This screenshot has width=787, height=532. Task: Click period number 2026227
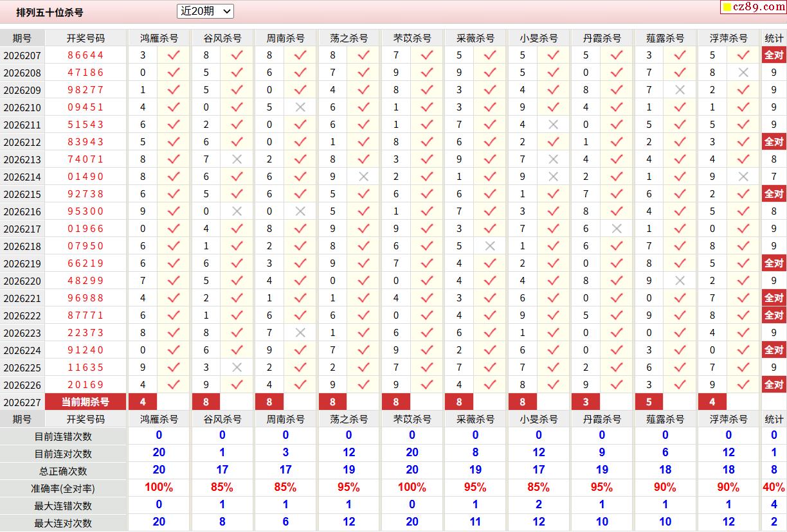tap(23, 402)
